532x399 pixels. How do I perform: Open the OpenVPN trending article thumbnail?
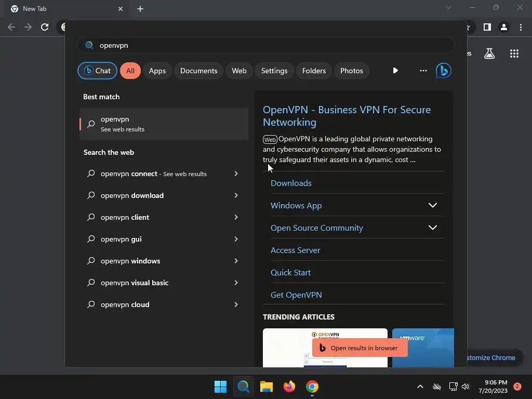click(288, 348)
